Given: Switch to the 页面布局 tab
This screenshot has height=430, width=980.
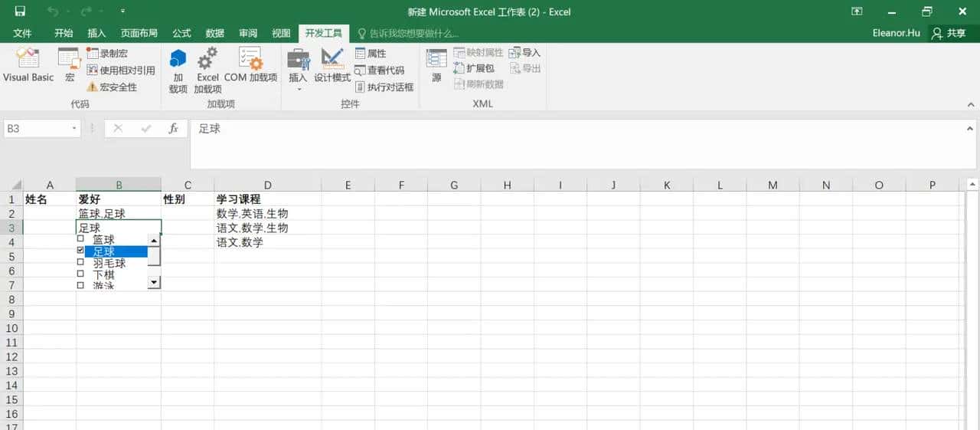Looking at the screenshot, I should (139, 33).
